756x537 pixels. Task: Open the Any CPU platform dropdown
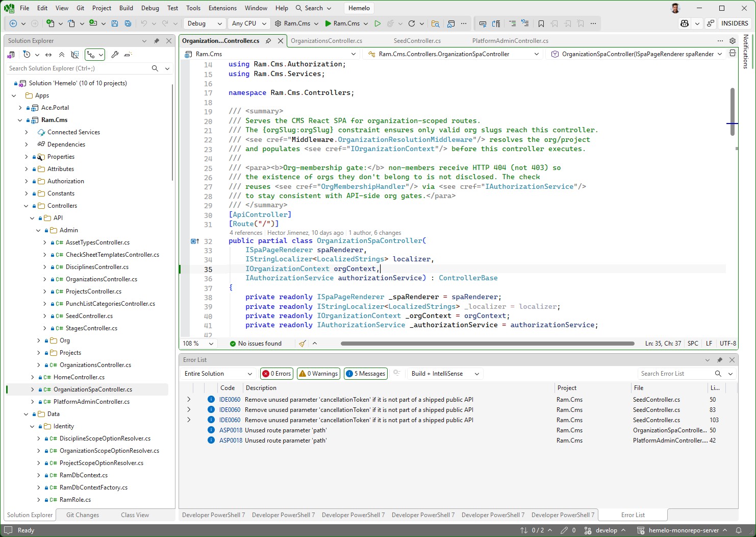point(249,23)
